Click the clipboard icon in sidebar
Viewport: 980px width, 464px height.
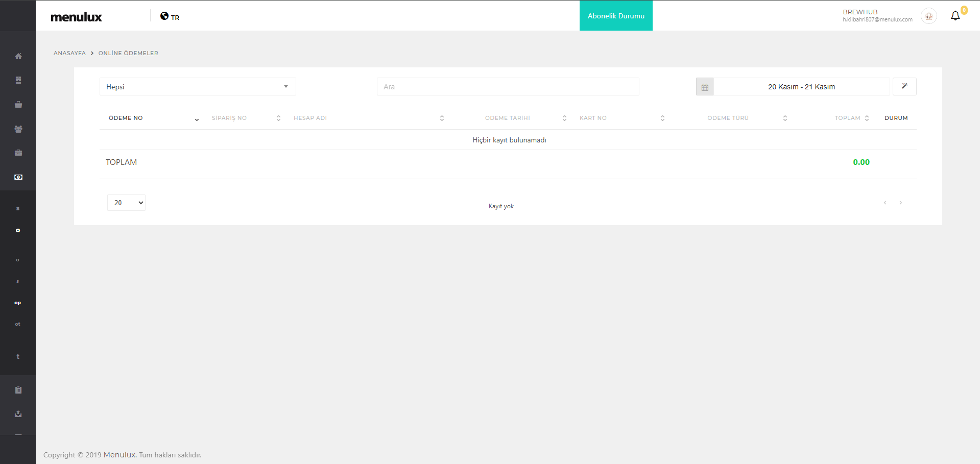click(x=18, y=390)
